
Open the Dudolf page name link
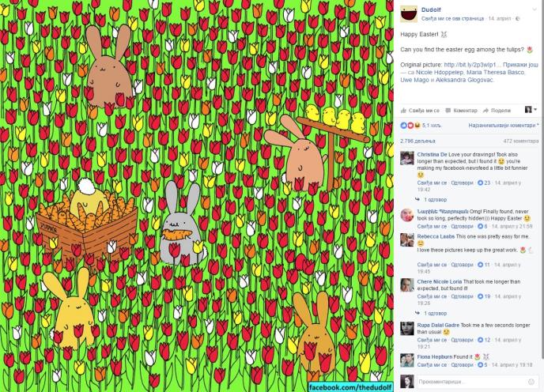(x=431, y=9)
